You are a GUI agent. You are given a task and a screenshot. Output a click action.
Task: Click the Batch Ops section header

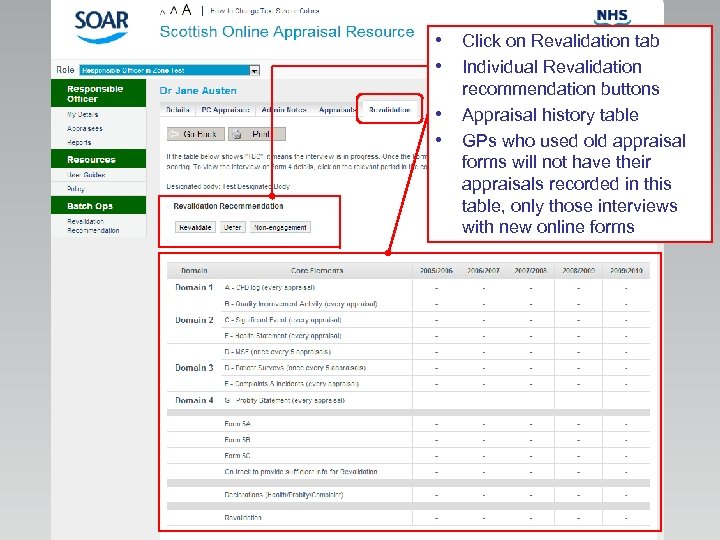98,205
